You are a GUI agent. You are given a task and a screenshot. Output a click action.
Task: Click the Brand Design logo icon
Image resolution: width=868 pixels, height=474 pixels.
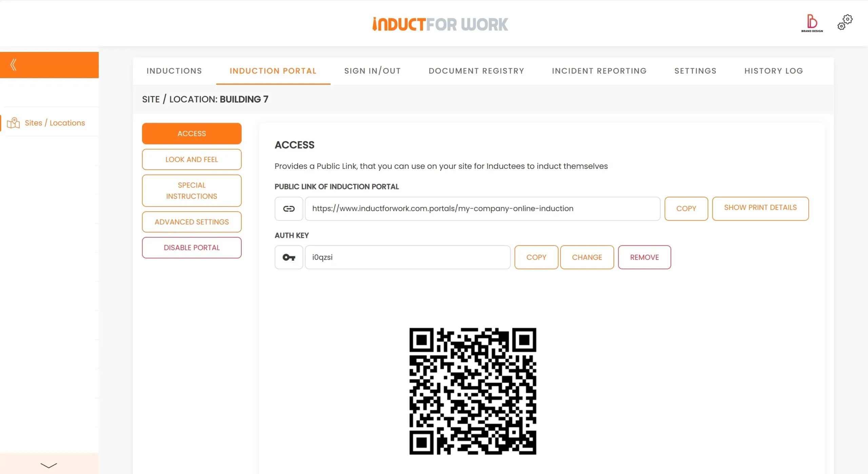pyautogui.click(x=812, y=23)
